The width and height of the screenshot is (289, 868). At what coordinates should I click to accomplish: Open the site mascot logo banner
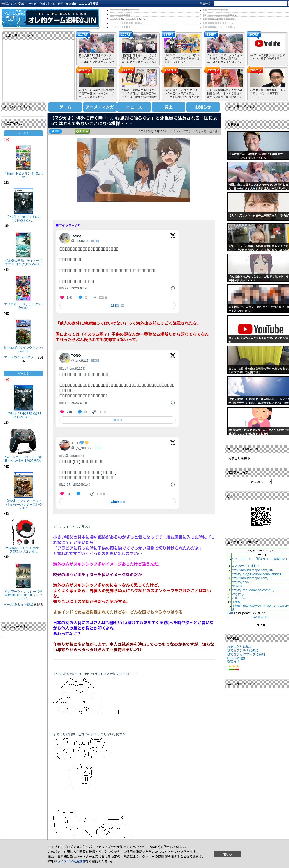[51, 18]
